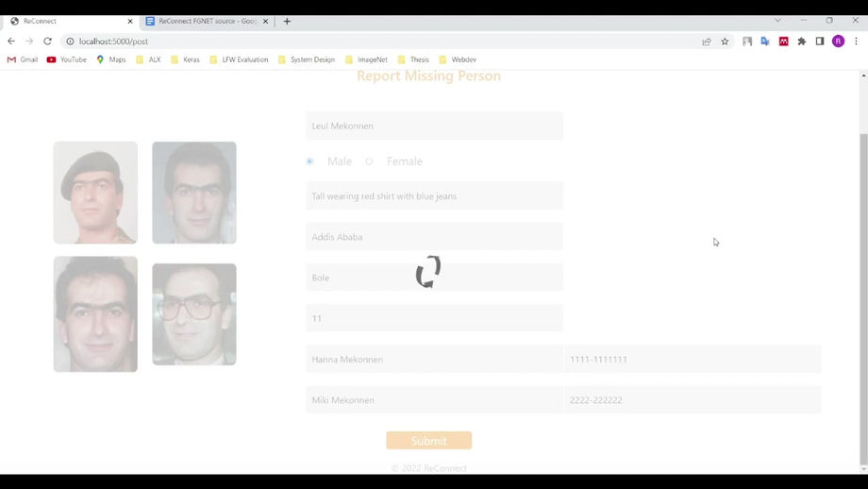The width and height of the screenshot is (868, 489).
Task: Switch to ReConnect FGNET source tab
Action: 206,21
